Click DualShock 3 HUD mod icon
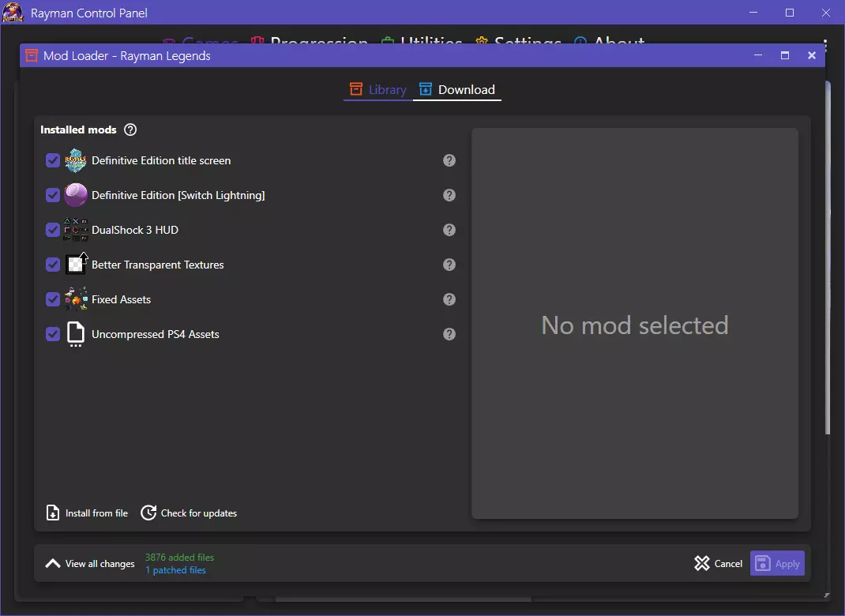This screenshot has height=616, width=845. tap(76, 230)
